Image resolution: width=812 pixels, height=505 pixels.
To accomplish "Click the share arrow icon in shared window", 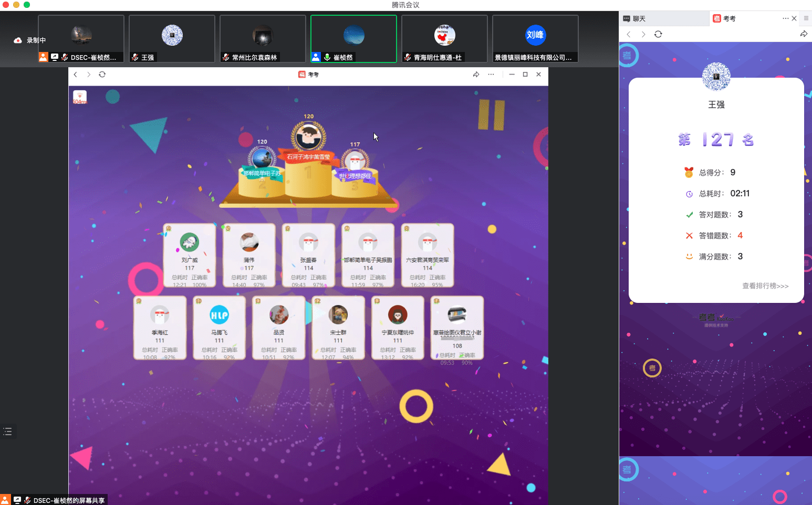I will pos(476,75).
